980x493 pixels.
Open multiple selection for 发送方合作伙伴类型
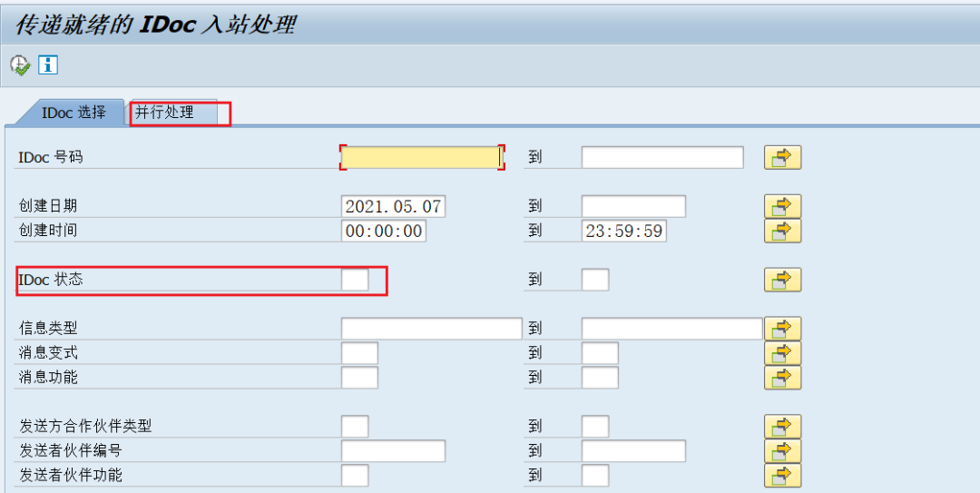click(782, 427)
